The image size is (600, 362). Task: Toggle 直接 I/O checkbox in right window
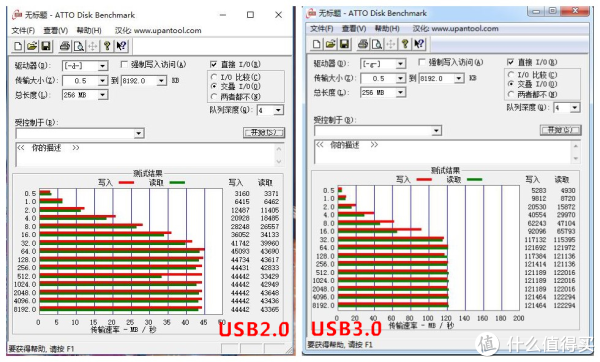(510, 62)
